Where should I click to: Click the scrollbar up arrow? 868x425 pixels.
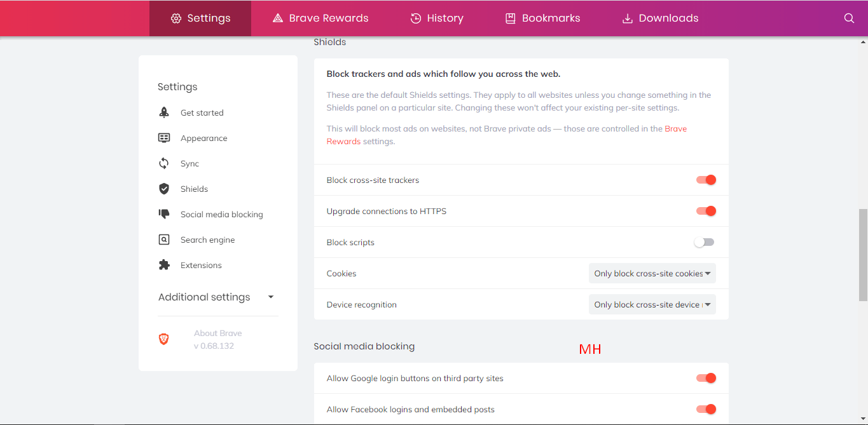[863, 42]
